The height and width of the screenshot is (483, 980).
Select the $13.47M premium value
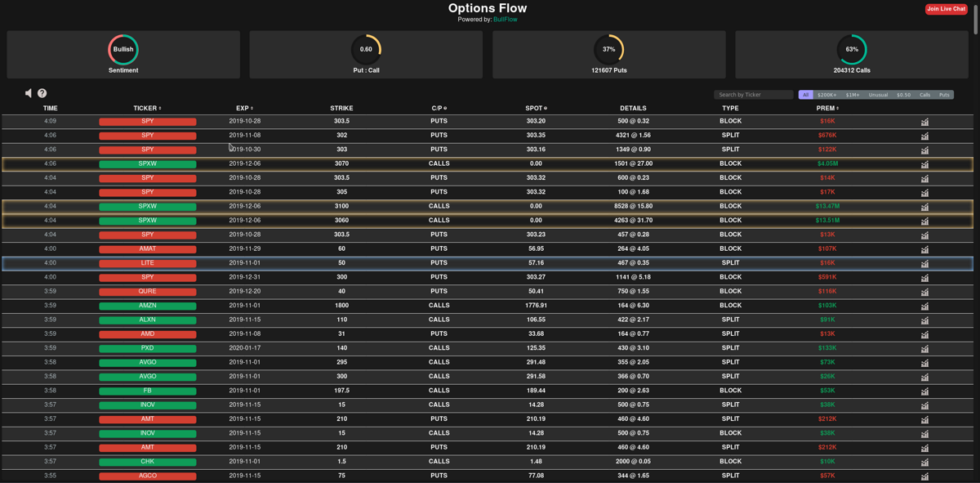(x=827, y=207)
